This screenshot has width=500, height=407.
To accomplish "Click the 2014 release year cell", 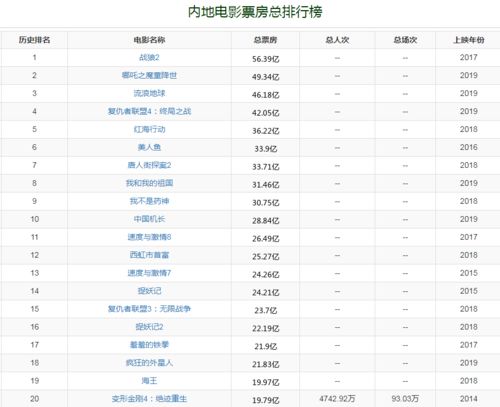I will 468,399.
